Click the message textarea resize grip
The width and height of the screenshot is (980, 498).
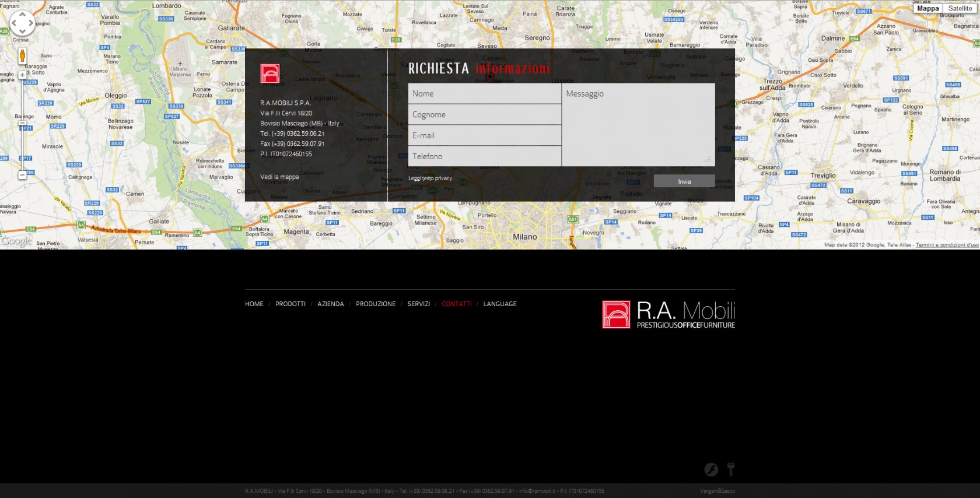709,159
